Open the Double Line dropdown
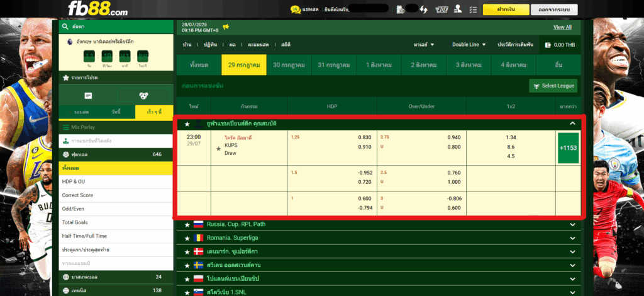This screenshot has height=296, width=644. tap(469, 44)
